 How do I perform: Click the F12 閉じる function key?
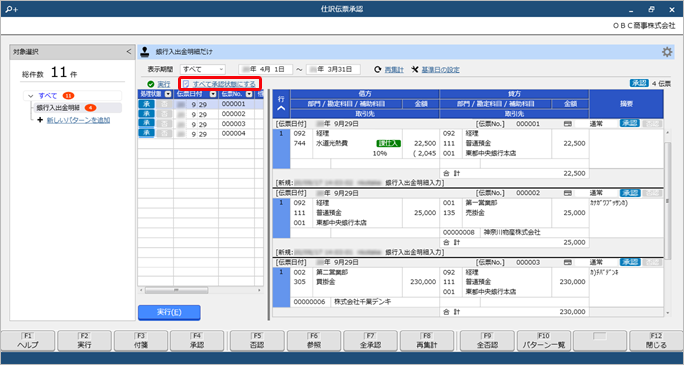657,341
